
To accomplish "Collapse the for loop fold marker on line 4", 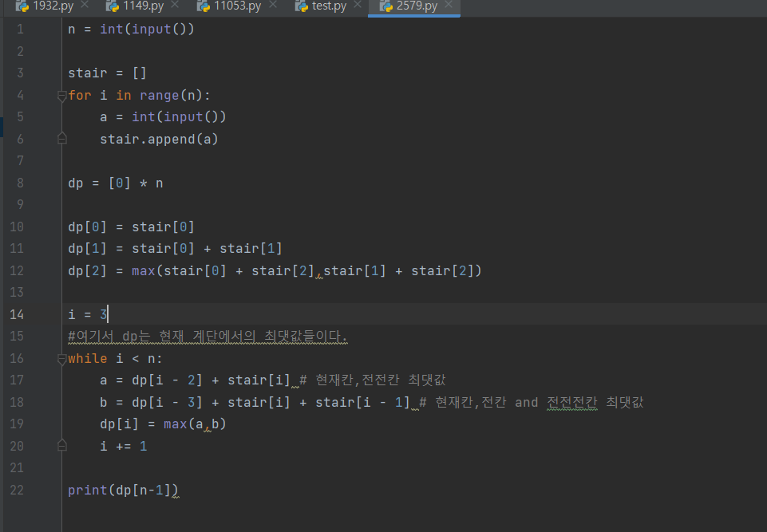I will tap(62, 96).
